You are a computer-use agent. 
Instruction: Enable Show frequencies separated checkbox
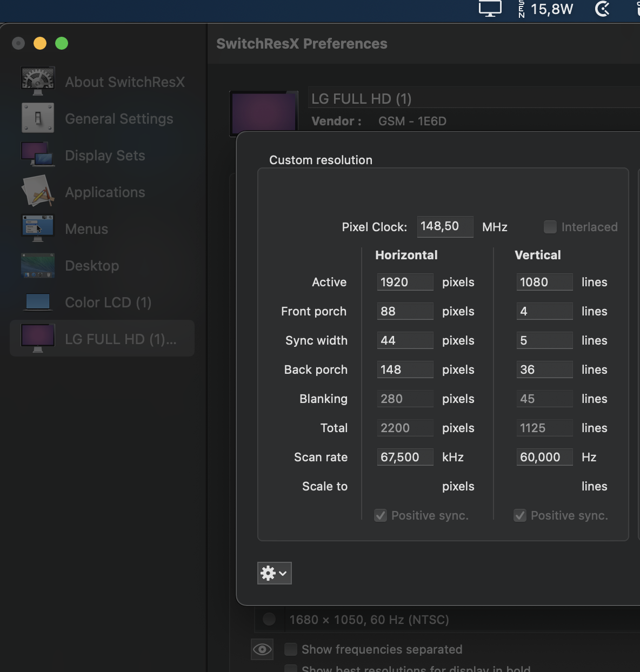pyautogui.click(x=291, y=649)
